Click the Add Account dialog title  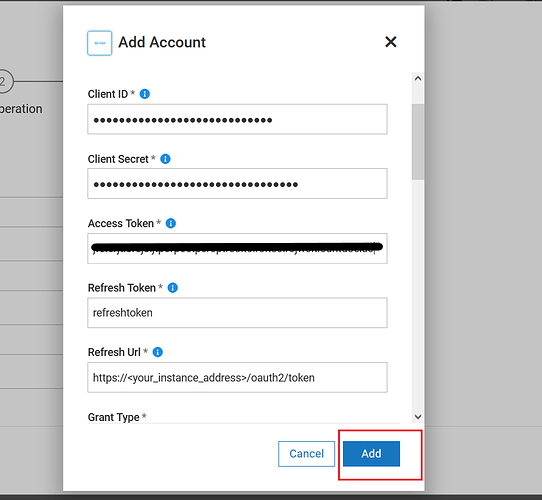click(x=162, y=42)
